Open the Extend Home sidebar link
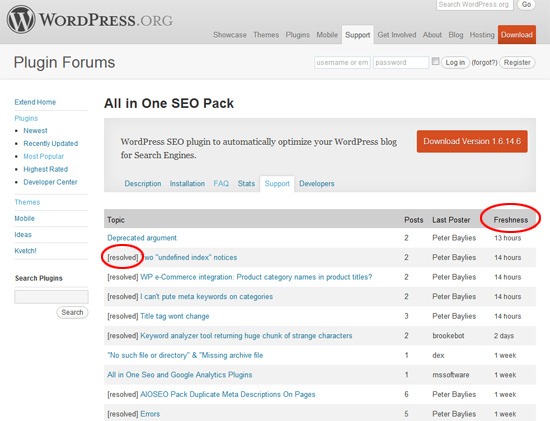550x421 pixels. point(35,102)
